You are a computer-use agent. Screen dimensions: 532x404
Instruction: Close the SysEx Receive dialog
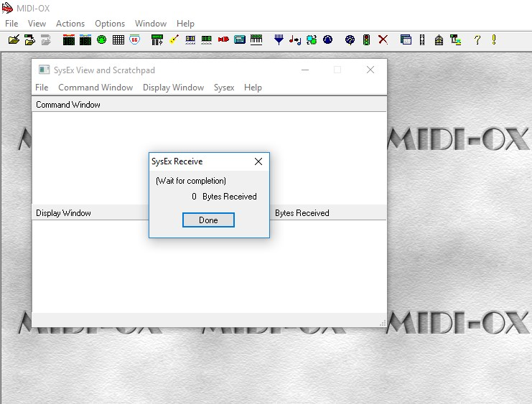click(x=258, y=161)
